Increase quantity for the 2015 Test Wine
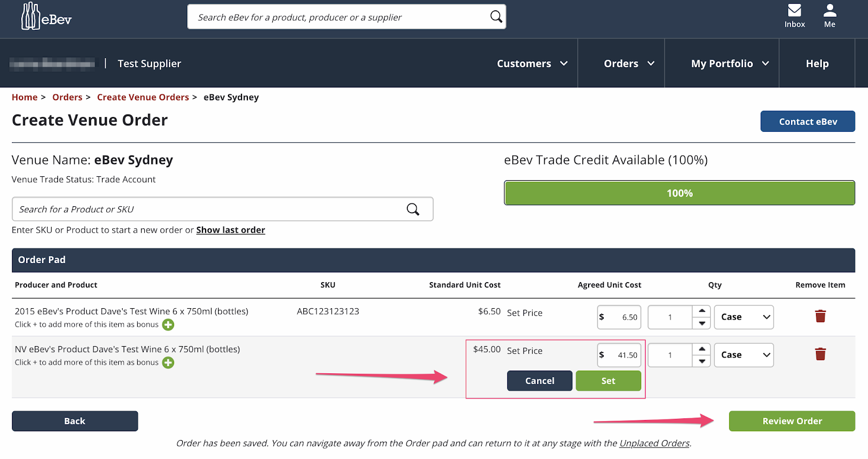Image resolution: width=868 pixels, height=459 pixels. click(x=701, y=311)
